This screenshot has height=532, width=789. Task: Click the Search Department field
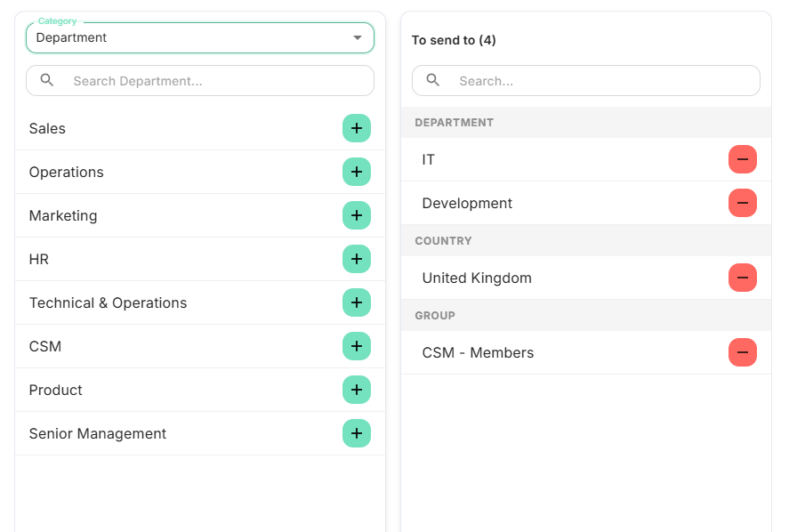pyautogui.click(x=213, y=81)
